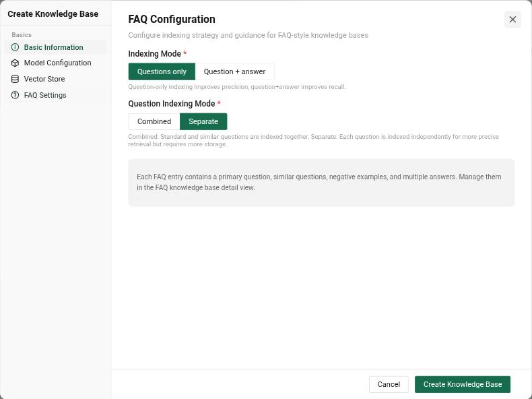Image resolution: width=532 pixels, height=399 pixels.
Task: Click the Model Configuration cube icon
Action: [x=15, y=63]
